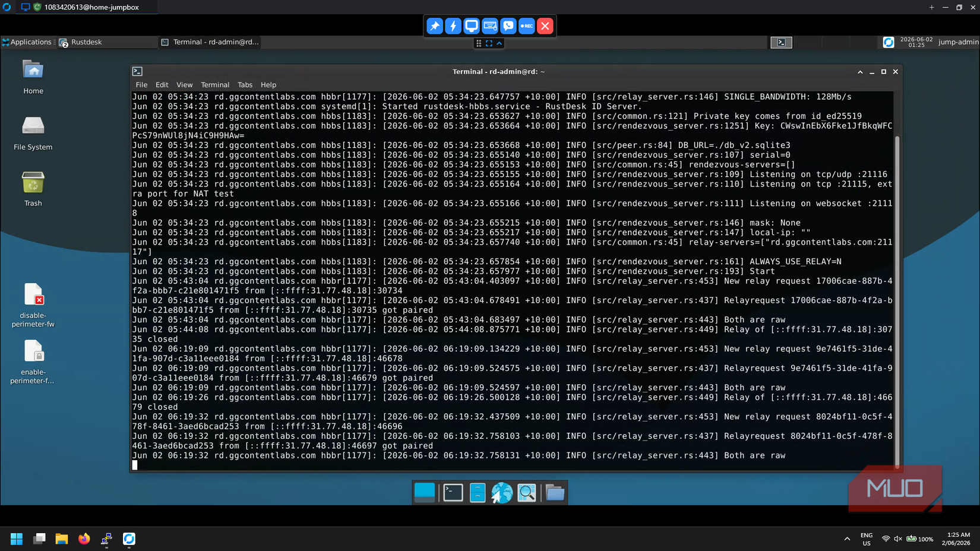Open the monitor display settings button

(472, 26)
